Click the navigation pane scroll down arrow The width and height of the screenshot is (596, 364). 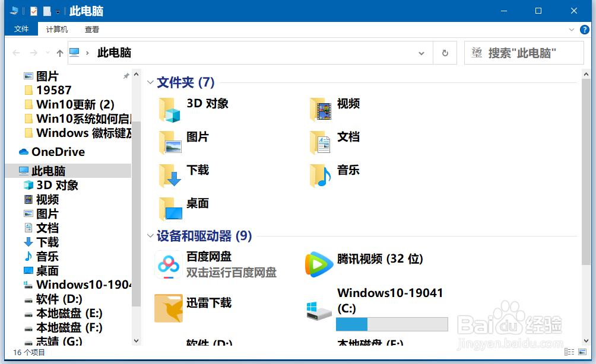[x=137, y=341]
